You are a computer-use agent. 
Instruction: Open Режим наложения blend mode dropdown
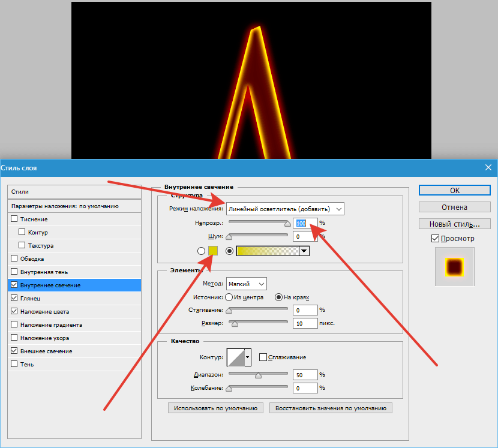(285, 209)
